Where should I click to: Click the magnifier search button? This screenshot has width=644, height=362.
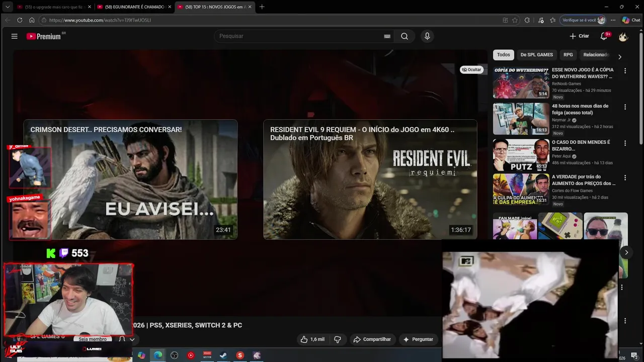pos(405,36)
